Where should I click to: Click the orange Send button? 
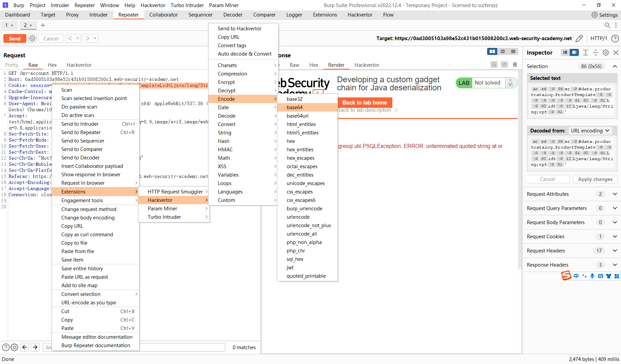tap(15, 38)
